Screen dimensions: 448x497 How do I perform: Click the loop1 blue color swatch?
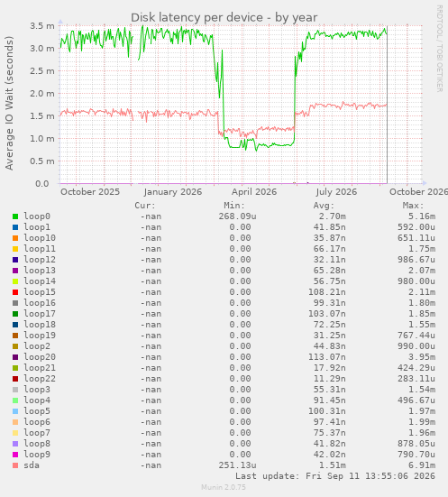point(15,227)
